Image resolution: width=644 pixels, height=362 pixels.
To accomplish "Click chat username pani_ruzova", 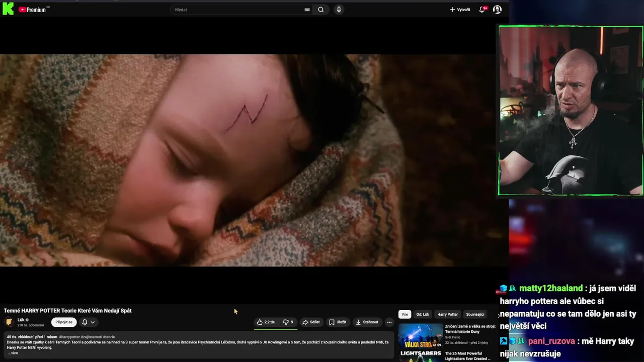I will click(x=551, y=341).
